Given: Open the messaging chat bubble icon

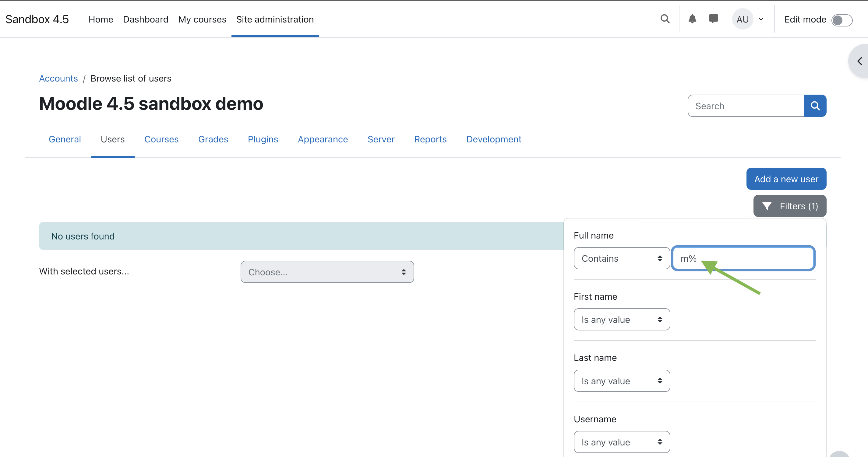Looking at the screenshot, I should [x=713, y=19].
